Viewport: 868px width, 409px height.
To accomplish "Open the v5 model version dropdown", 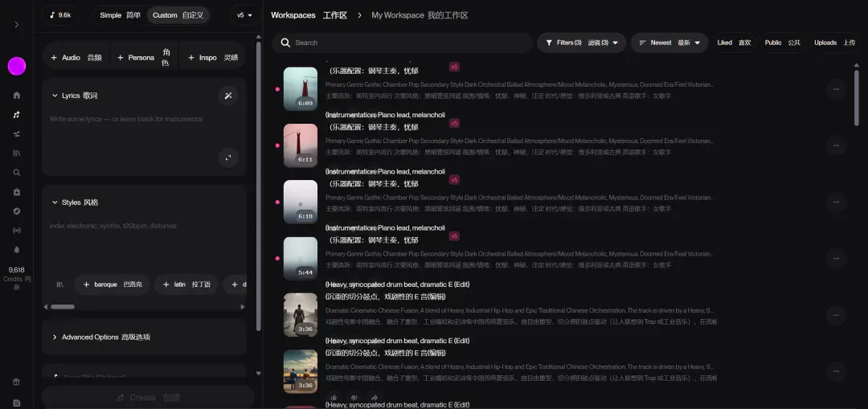I will click(x=244, y=15).
